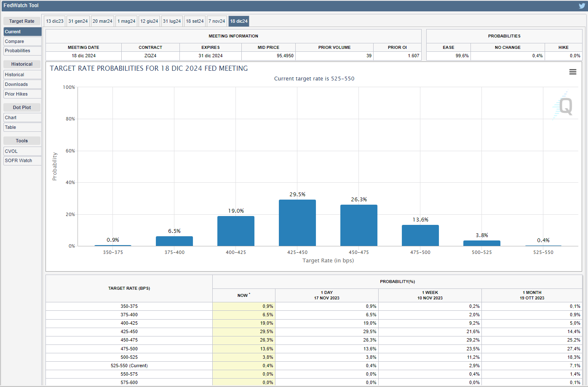Screen dimensions: 588x387
Task: Open the CVOL tool
Action: tap(22, 151)
